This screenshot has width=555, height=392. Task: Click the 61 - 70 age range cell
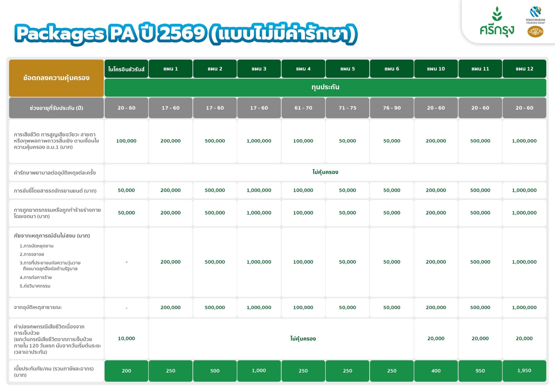[x=303, y=108]
